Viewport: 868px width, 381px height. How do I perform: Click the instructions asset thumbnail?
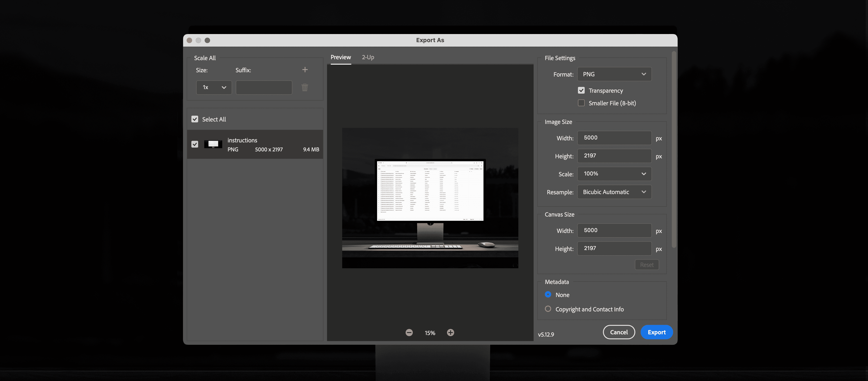point(213,144)
